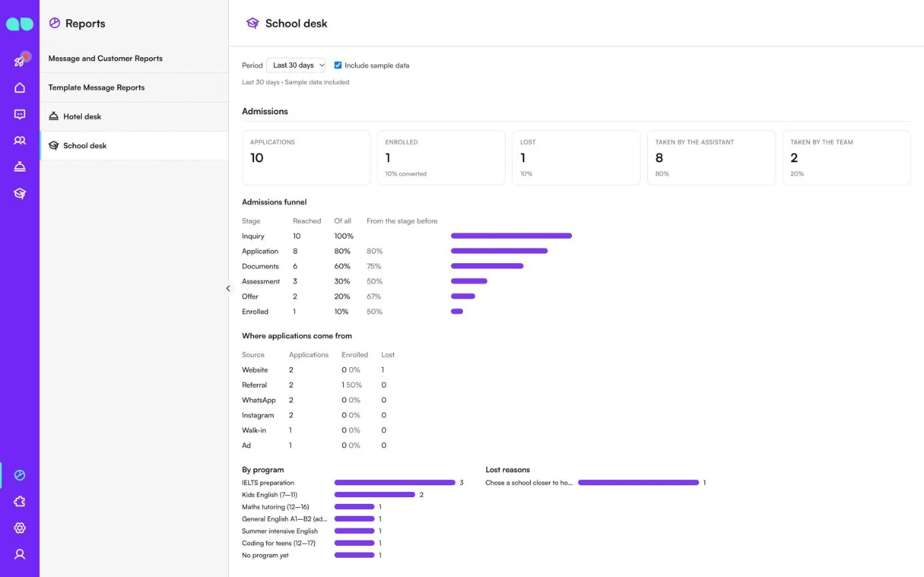Open Template Message Reports
The image size is (924, 577).
coord(134,88)
